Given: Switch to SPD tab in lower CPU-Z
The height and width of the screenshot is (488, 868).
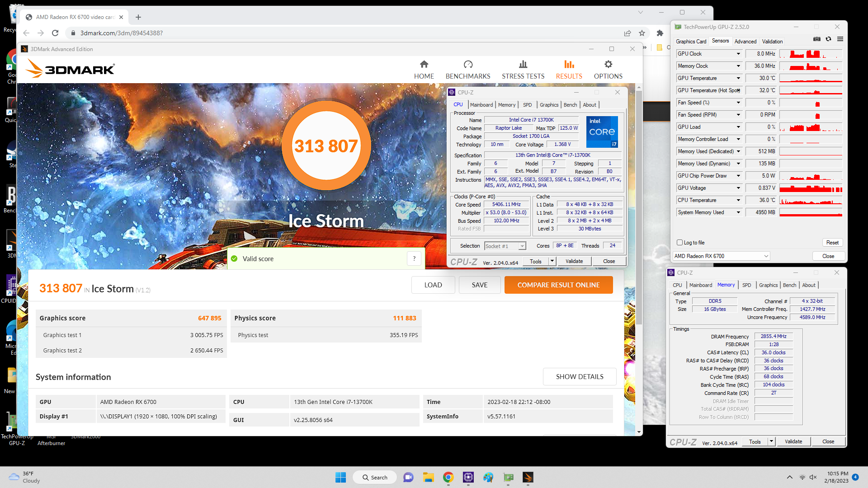Looking at the screenshot, I should [746, 285].
